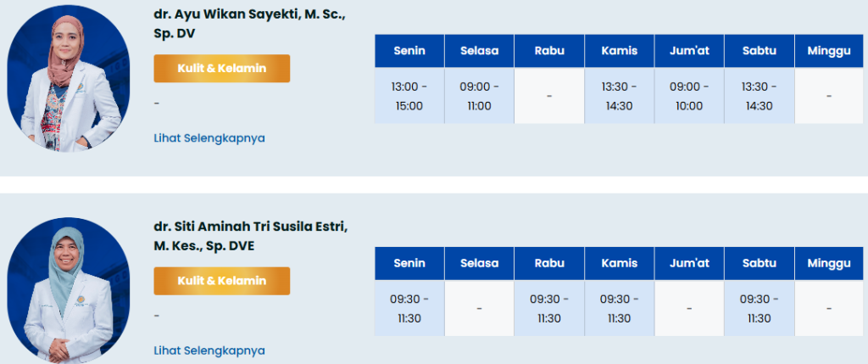This screenshot has height=364, width=868.
Task: Click Kulit & Kelamin button under dr. Siti Aminah
Action: pyautogui.click(x=221, y=280)
